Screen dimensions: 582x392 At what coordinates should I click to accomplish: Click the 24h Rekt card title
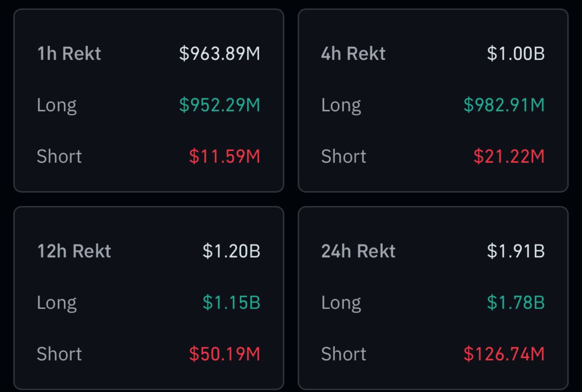pos(358,251)
